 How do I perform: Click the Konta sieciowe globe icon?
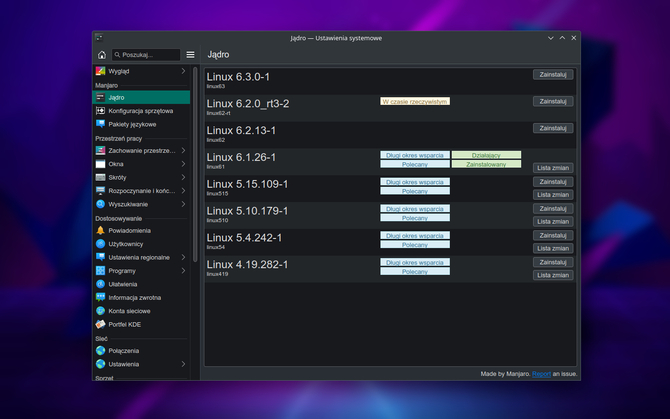click(100, 311)
